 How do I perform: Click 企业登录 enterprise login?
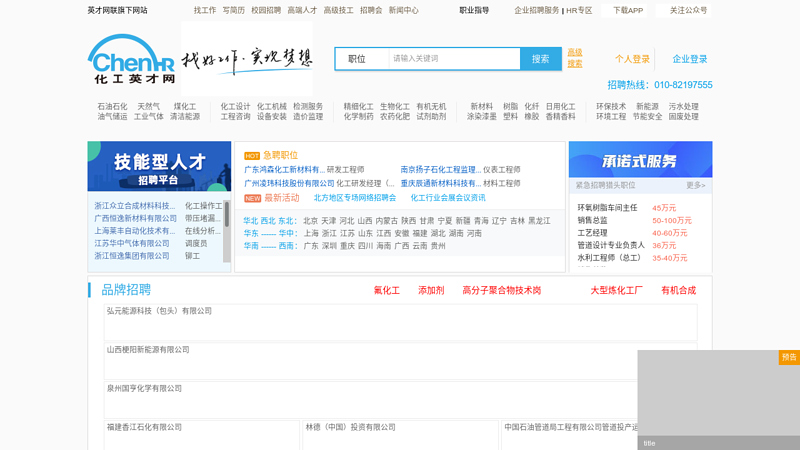[690, 59]
